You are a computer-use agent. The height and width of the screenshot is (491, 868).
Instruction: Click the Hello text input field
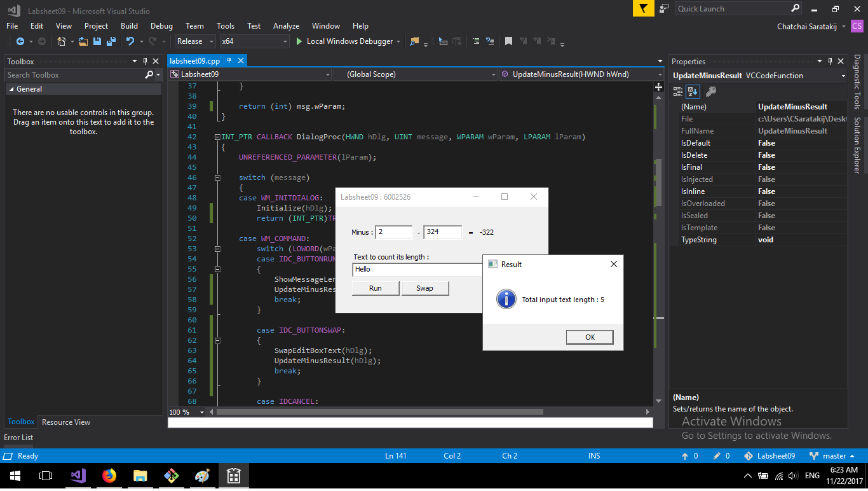[x=417, y=270]
